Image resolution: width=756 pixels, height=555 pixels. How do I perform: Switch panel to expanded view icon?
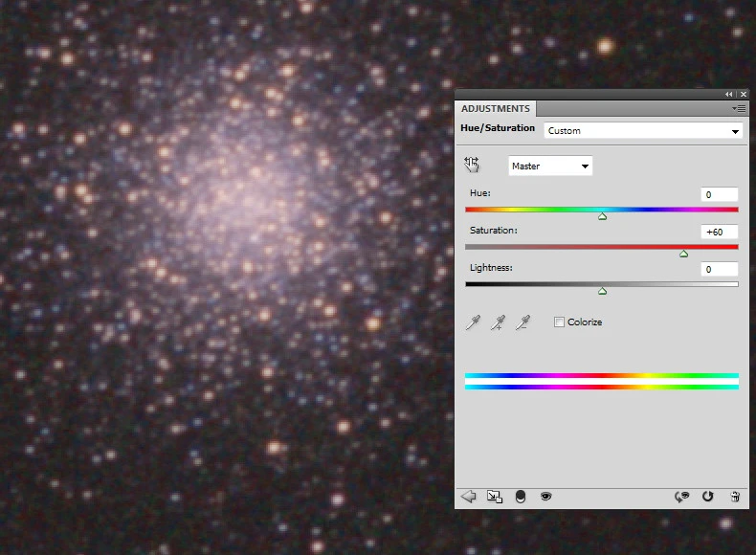494,497
